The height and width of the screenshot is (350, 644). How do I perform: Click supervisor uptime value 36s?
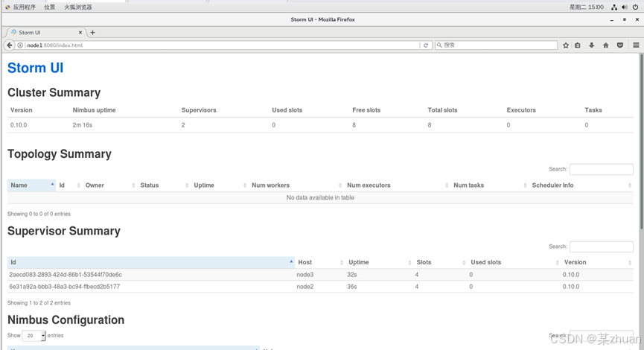(351, 287)
